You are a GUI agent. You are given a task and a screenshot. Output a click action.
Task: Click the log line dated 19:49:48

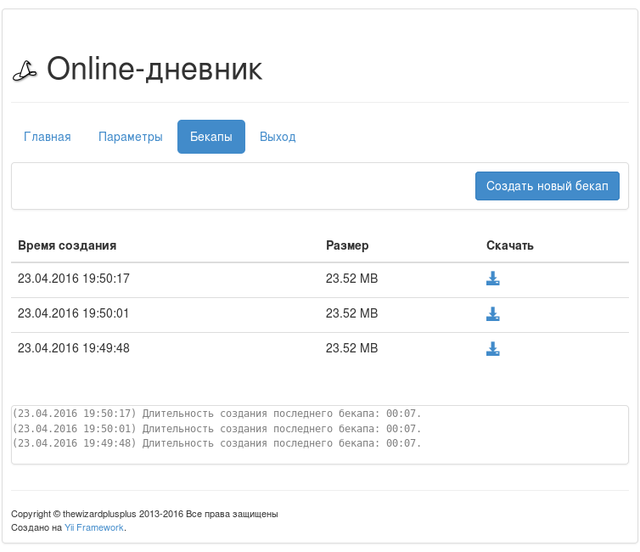(x=217, y=443)
